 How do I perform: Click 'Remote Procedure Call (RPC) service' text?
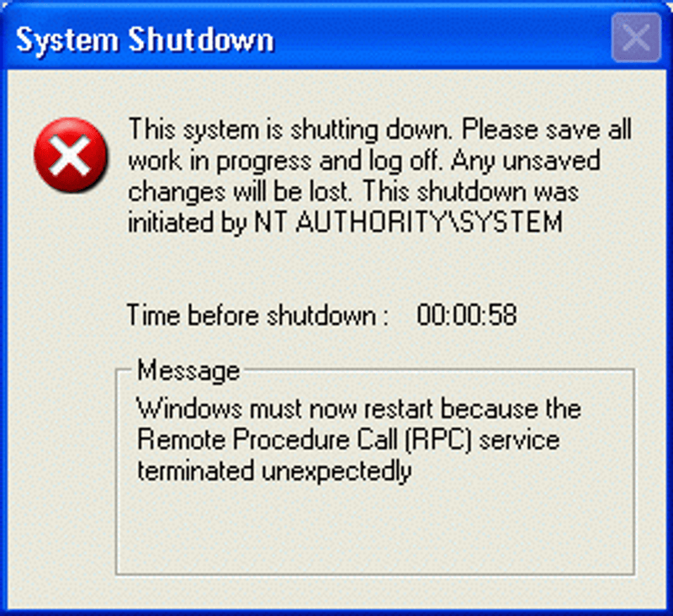coord(348,440)
